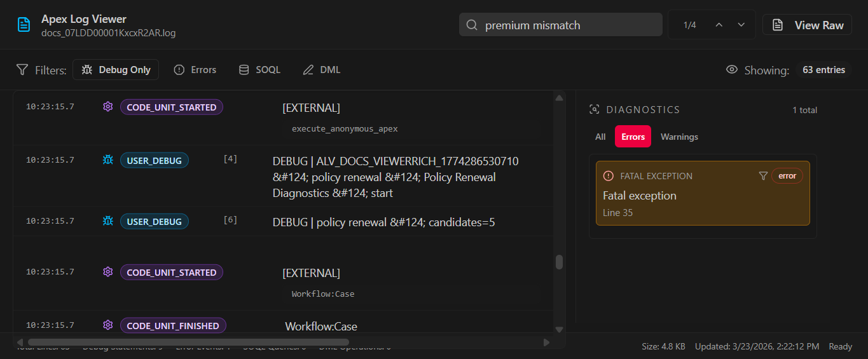Click the docs_07LDD00001KxcxR2AR.log file name
Screen dimensions: 868x359
point(108,33)
